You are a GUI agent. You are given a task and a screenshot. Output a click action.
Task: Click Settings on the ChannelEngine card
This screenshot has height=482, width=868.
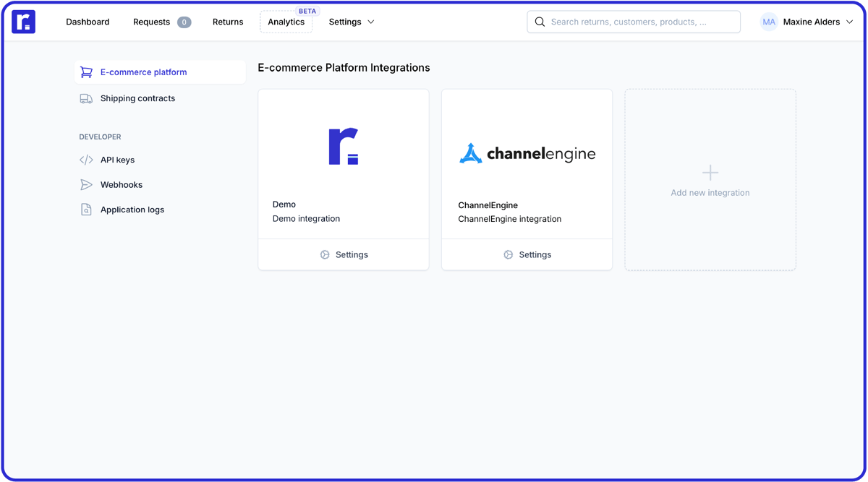tap(527, 254)
